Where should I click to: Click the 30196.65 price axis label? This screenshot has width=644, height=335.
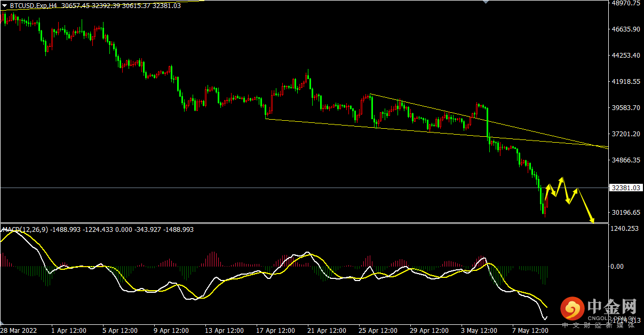click(625, 212)
